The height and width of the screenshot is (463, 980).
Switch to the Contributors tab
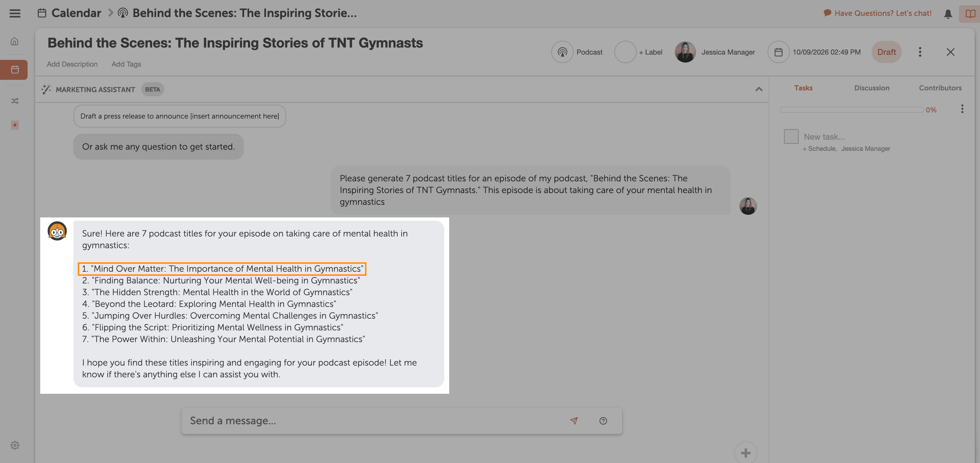[940, 88]
